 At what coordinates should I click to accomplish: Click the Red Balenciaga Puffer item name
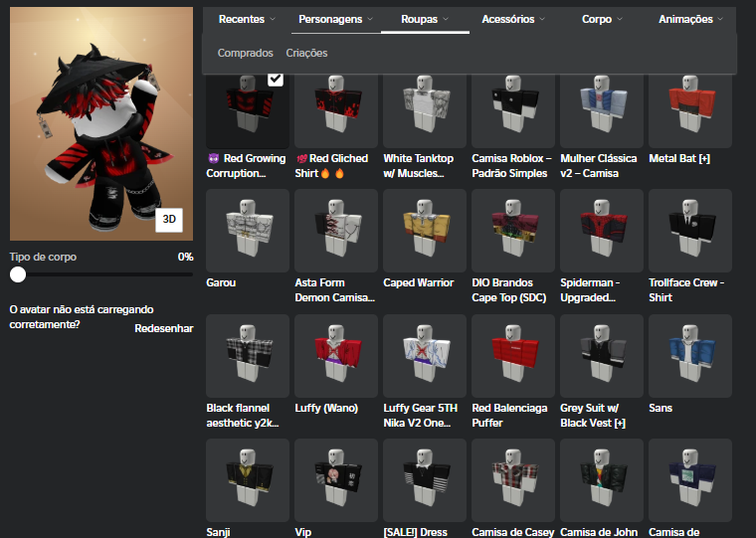tap(509, 416)
